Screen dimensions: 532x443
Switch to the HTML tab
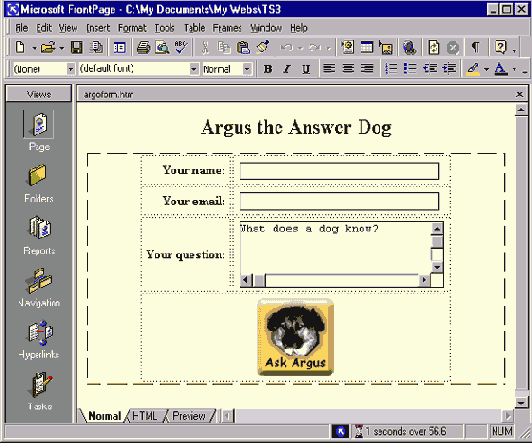click(x=145, y=416)
